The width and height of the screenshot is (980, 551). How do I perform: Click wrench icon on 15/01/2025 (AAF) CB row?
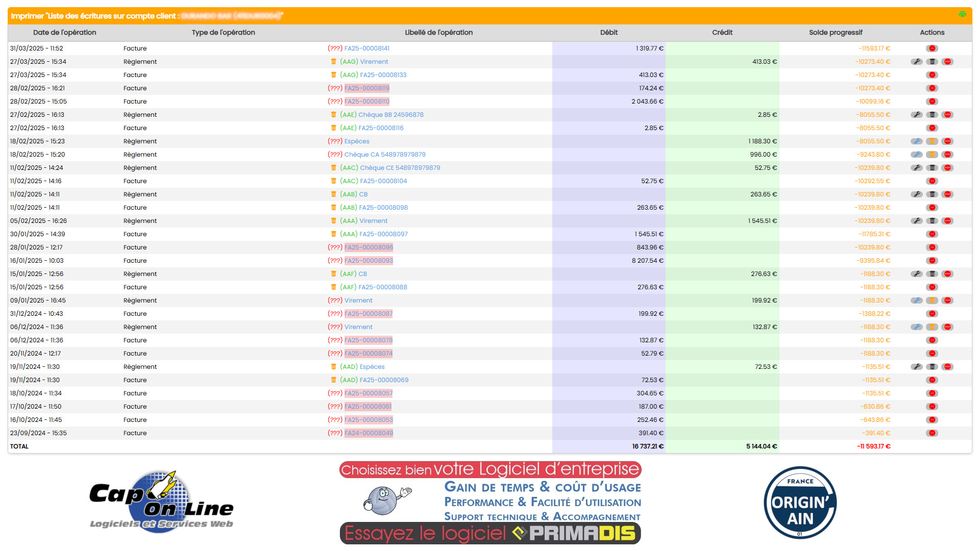pos(917,274)
